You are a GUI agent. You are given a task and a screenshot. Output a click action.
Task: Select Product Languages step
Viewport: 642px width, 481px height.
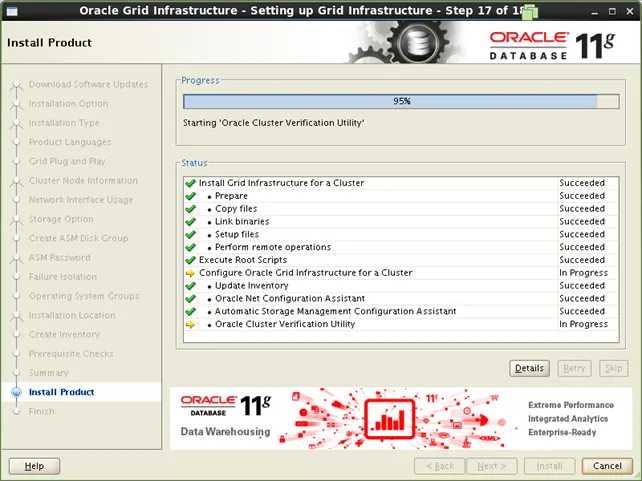click(x=70, y=142)
